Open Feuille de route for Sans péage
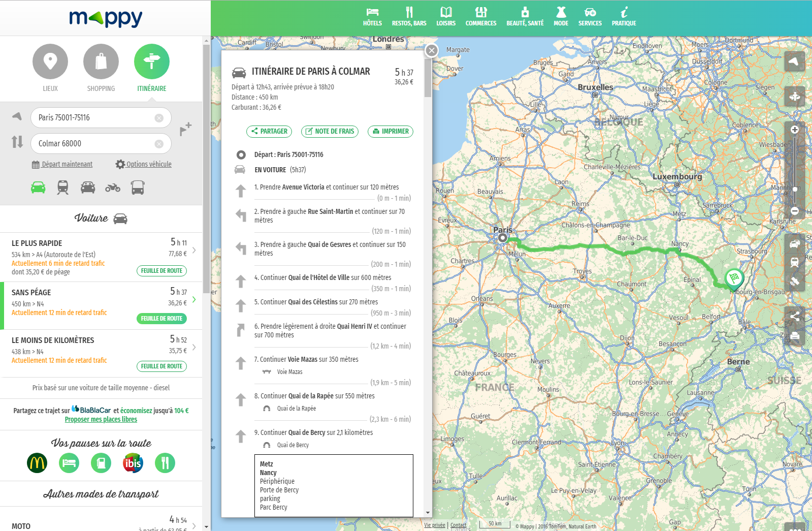This screenshot has width=812, height=531. point(161,319)
